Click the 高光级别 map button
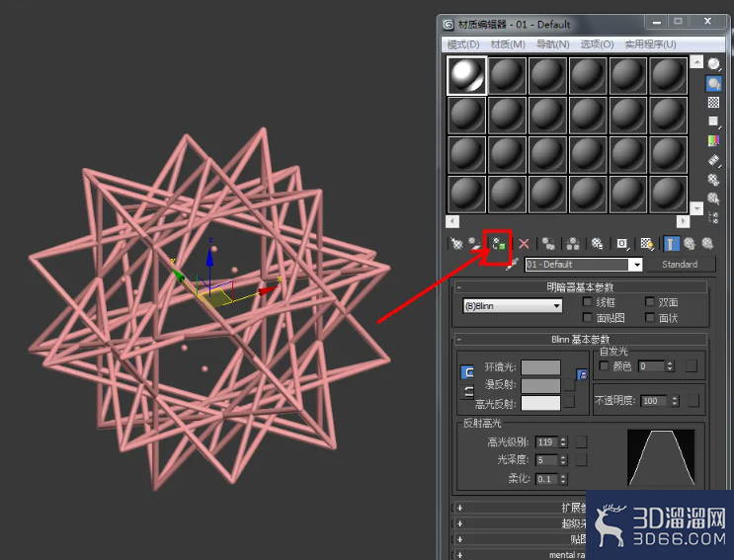 (581, 441)
